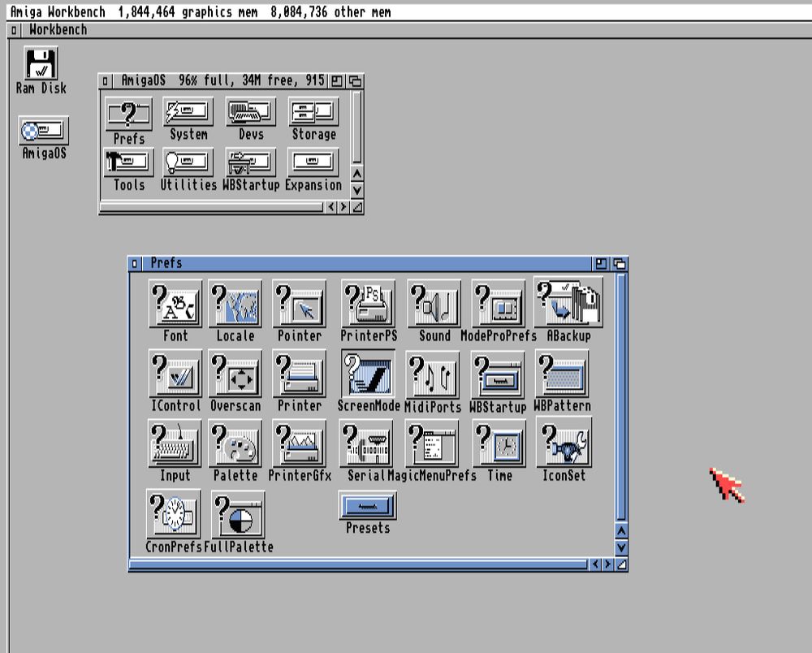Select the AmigaOS disk icon on Workbench

44,131
